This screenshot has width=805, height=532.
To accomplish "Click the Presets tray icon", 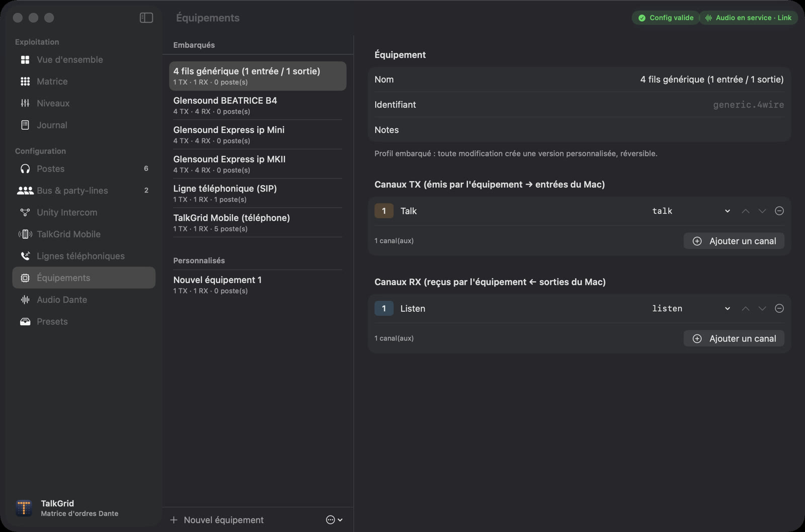I will pos(25,321).
